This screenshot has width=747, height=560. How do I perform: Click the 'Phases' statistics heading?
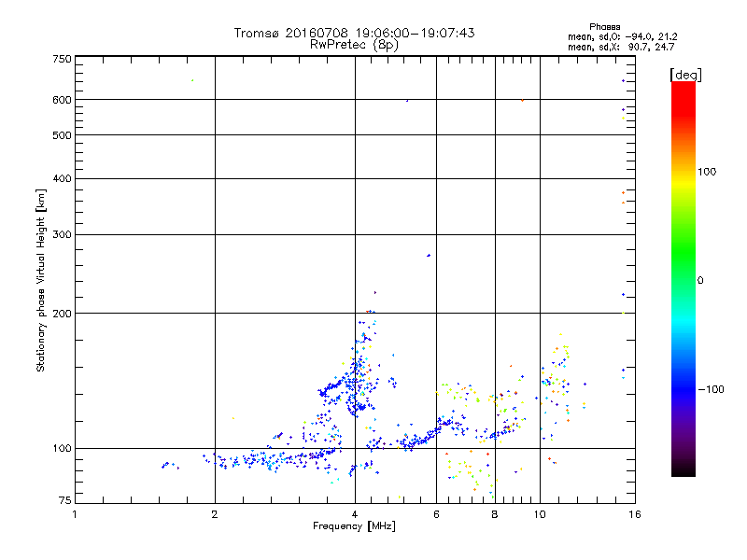[x=604, y=27]
